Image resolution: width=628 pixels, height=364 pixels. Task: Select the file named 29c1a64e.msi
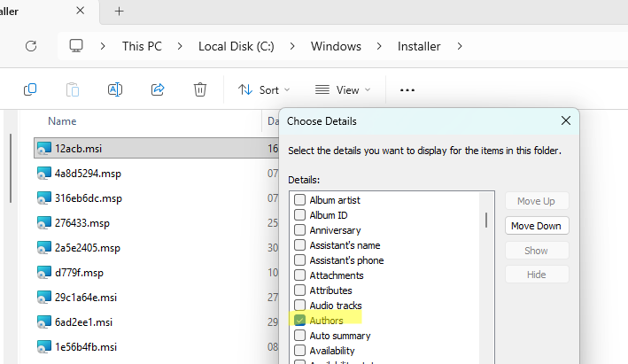point(86,298)
